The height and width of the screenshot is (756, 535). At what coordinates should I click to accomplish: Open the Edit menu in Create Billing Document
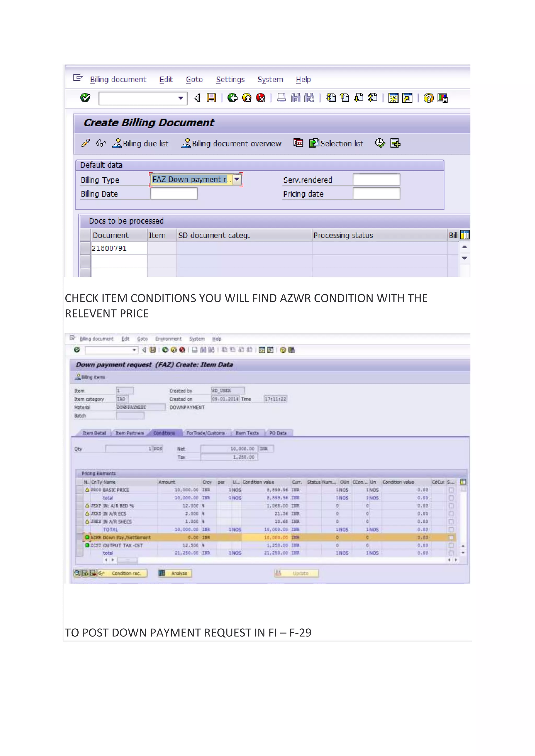tap(166, 79)
